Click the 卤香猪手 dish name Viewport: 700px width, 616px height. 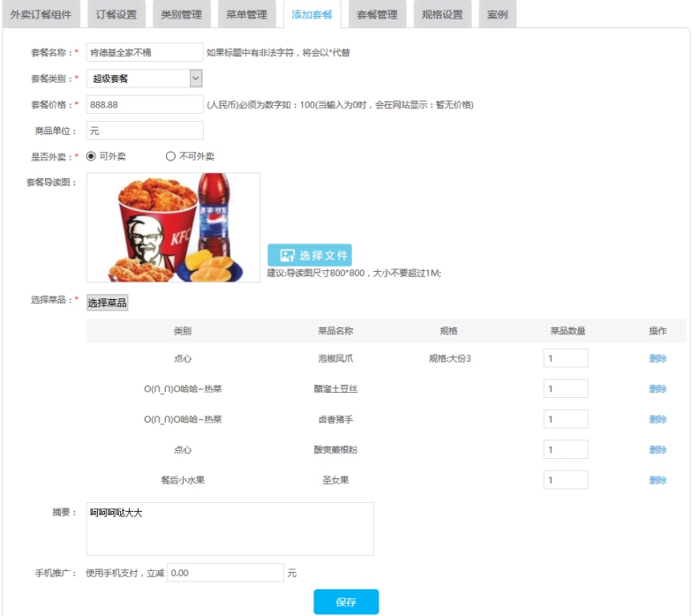pos(335,419)
